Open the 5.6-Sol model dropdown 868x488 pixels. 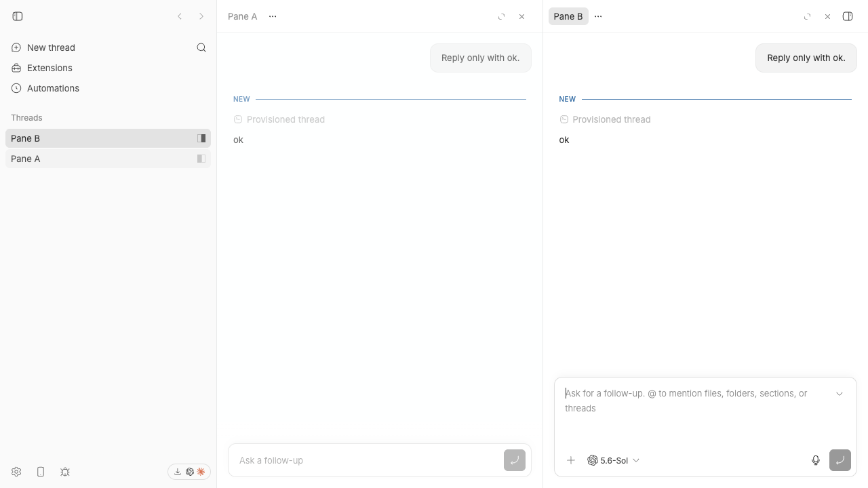click(614, 460)
